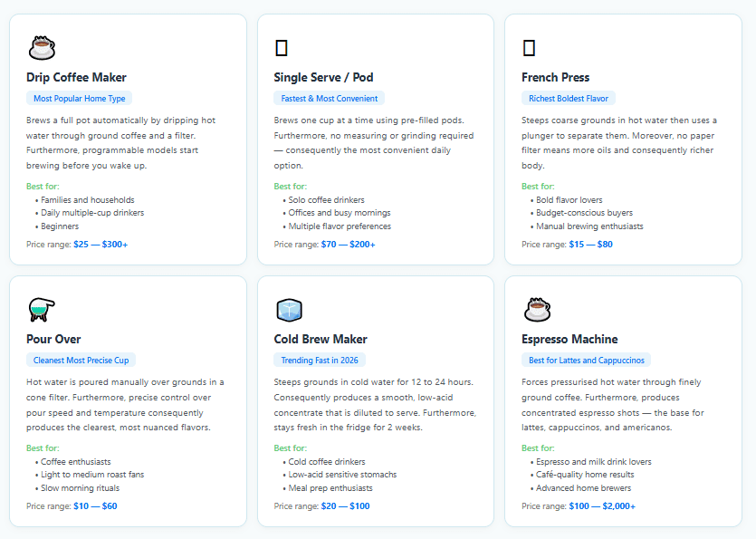Click Best for label in Pour Over card
Viewport: 756px width, 539px height.
(x=43, y=448)
